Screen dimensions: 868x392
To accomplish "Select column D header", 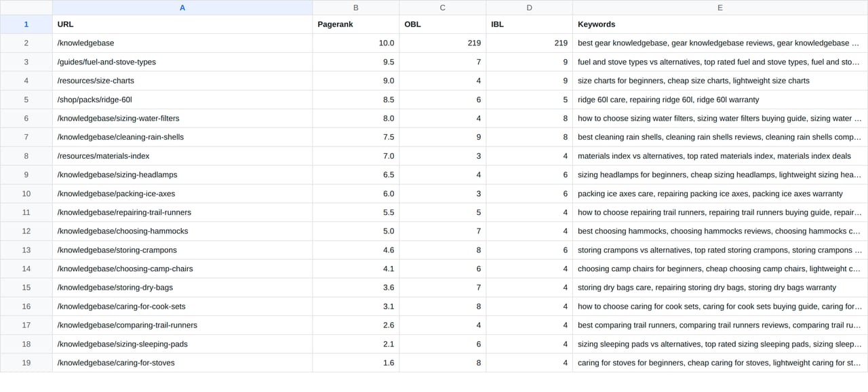I will point(530,7).
